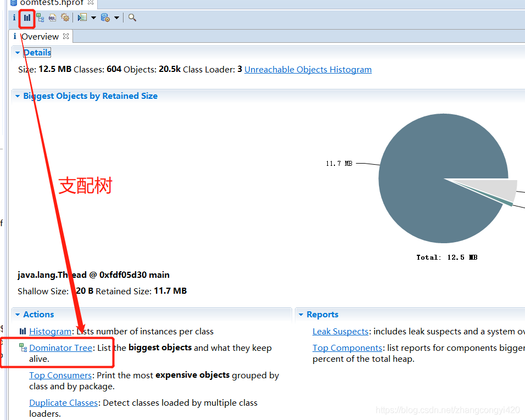Click 'java.lang.Thread @ 0xfdf05d30 main' text

click(x=93, y=275)
